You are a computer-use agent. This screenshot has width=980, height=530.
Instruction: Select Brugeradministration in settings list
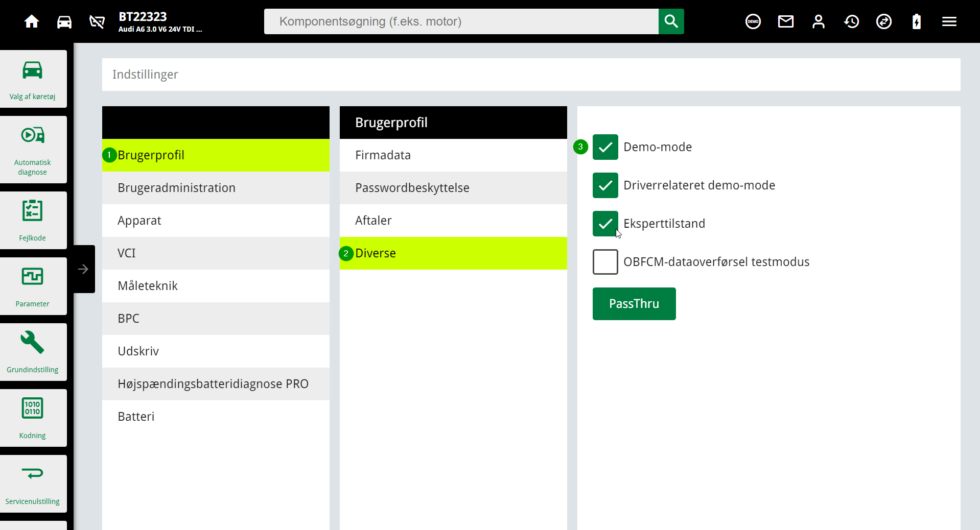[x=216, y=188]
